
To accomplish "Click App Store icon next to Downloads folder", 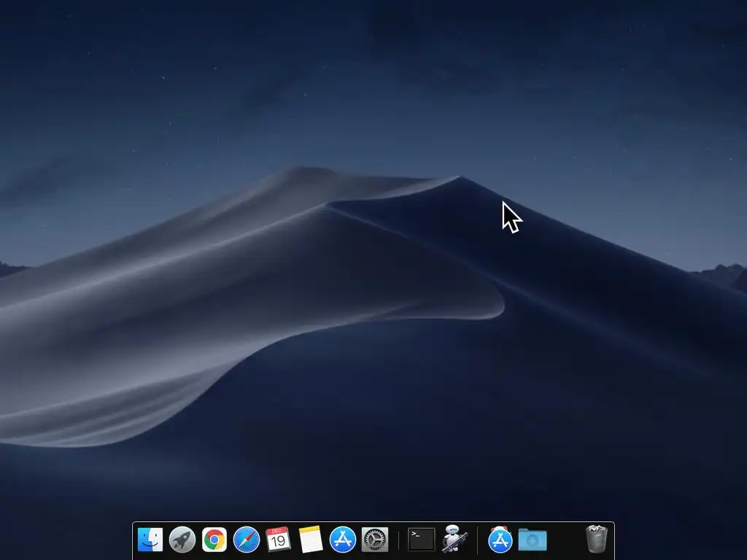I will [500, 540].
